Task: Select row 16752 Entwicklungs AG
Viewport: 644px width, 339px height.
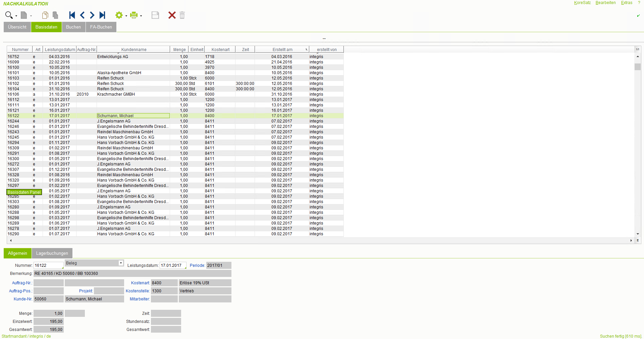Action: click(x=175, y=57)
